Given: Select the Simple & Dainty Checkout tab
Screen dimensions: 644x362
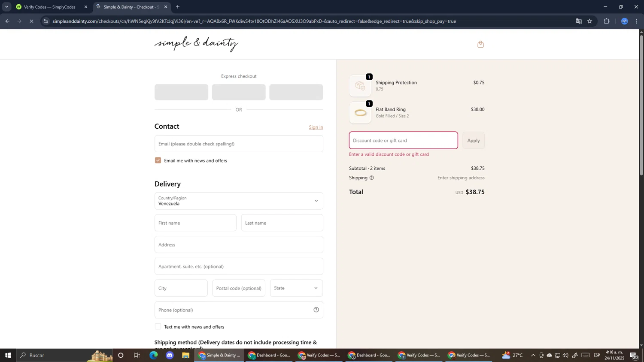Looking at the screenshot, I should (131, 7).
